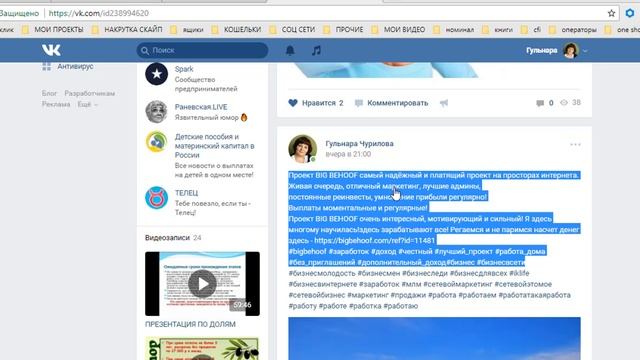Open Раневская LIVE avatar
The width and height of the screenshot is (640, 360).
click(x=156, y=111)
